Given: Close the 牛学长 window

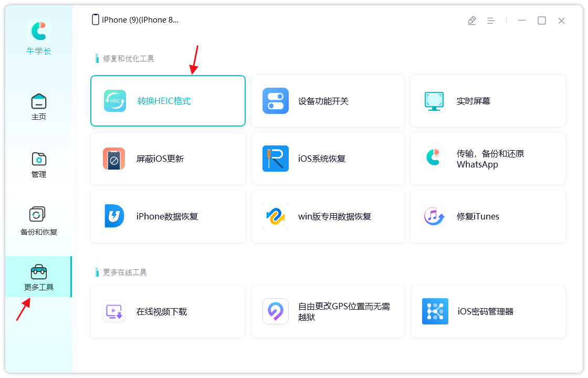Looking at the screenshot, I should pyautogui.click(x=561, y=20).
